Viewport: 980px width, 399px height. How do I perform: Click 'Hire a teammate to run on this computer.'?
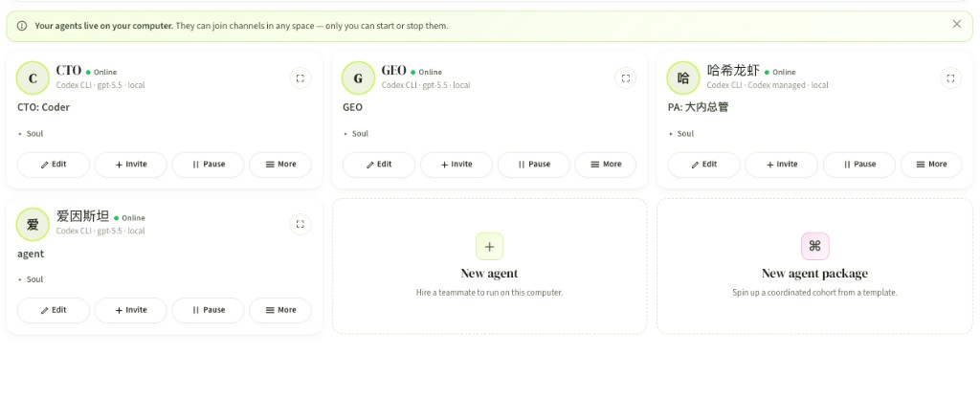489,293
